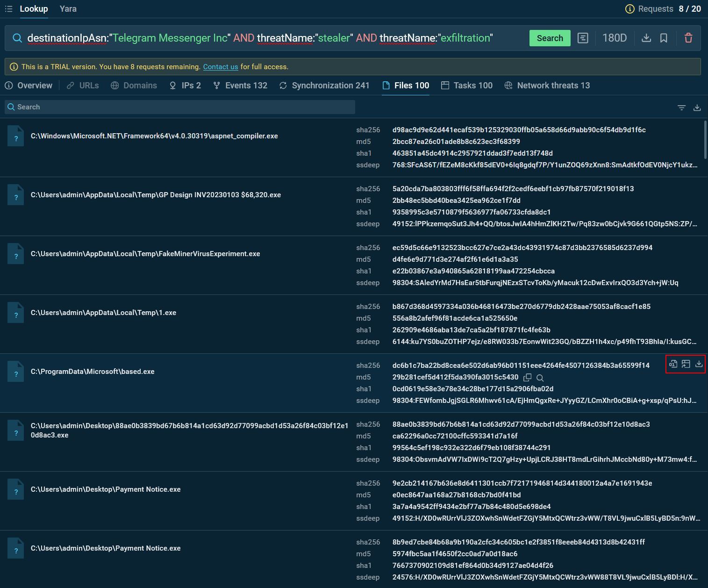View the Events 132 tab
Screen dimensions: 708x588
(246, 85)
